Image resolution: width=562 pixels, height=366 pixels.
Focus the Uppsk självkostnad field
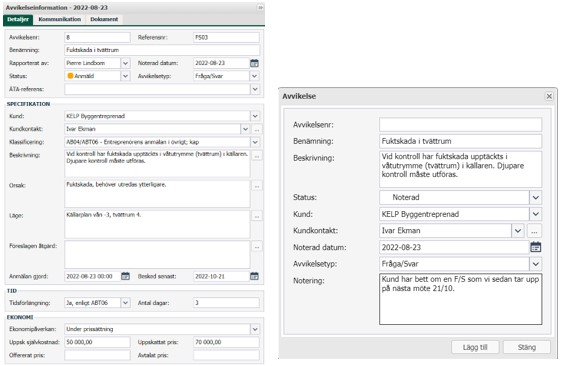pos(97,342)
